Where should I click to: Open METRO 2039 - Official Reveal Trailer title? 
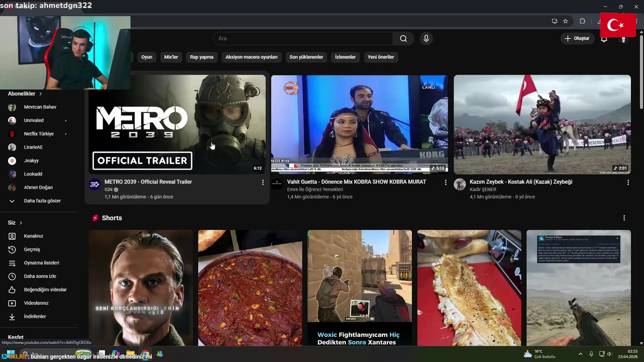tap(148, 182)
